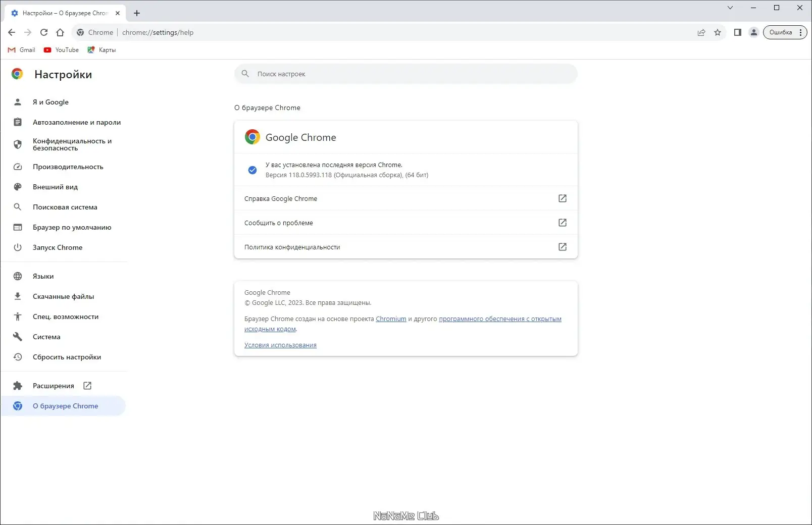This screenshot has width=812, height=525.
Task: Go back with the browser back arrow
Action: 12,32
